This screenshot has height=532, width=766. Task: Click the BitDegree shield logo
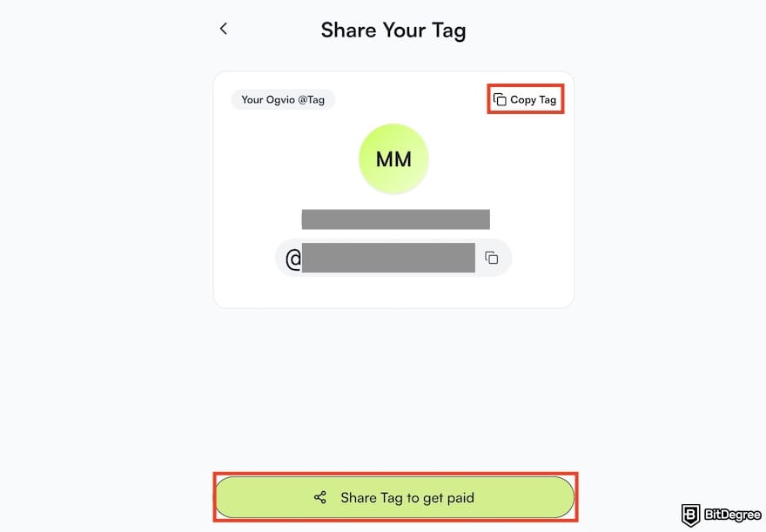tap(690, 515)
